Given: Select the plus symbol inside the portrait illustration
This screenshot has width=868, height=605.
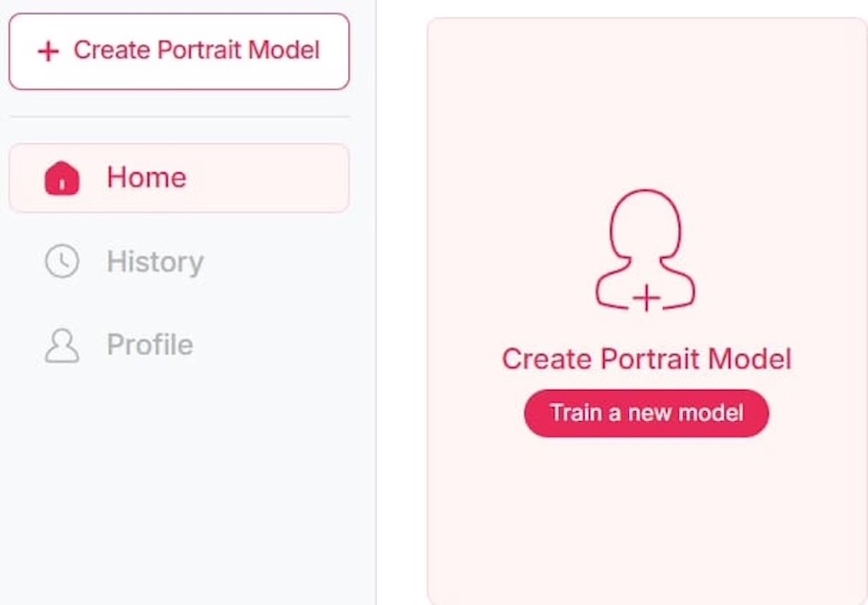Looking at the screenshot, I should pos(648,297).
